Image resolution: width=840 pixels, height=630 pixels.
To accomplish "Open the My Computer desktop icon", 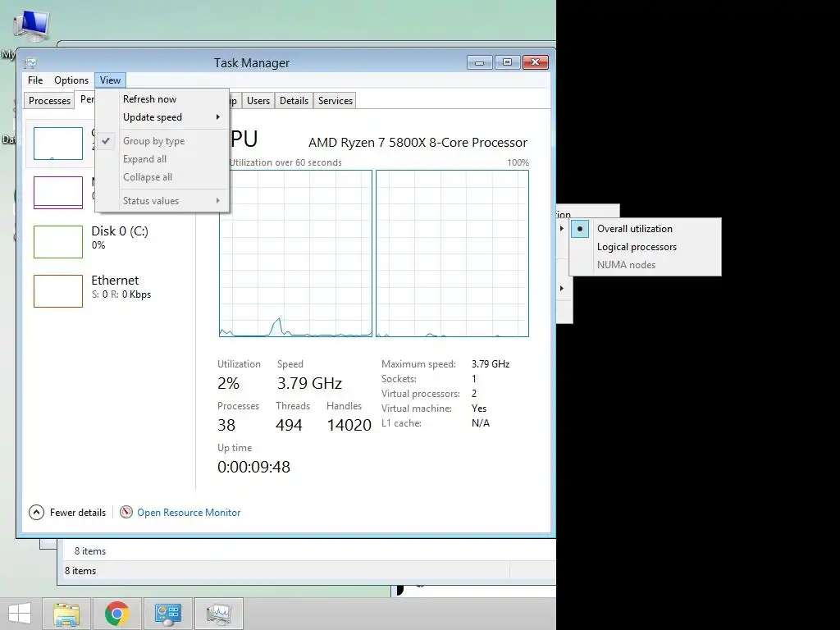I will [x=31, y=27].
